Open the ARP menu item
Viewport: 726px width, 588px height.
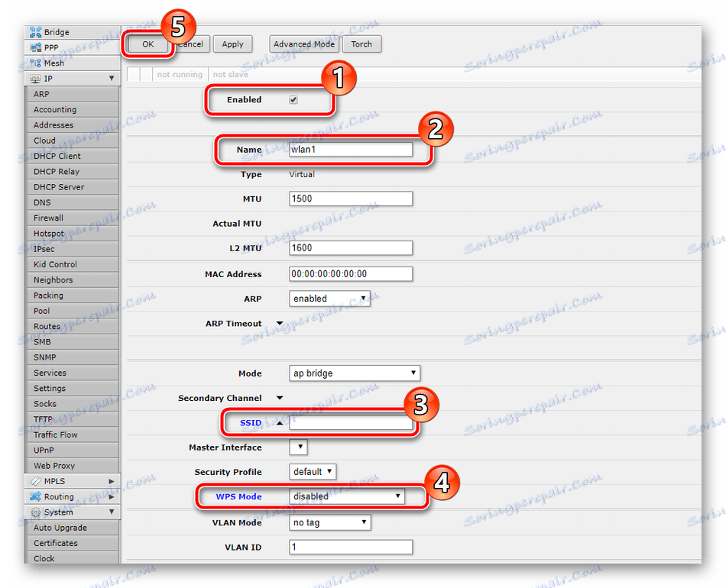73,94
